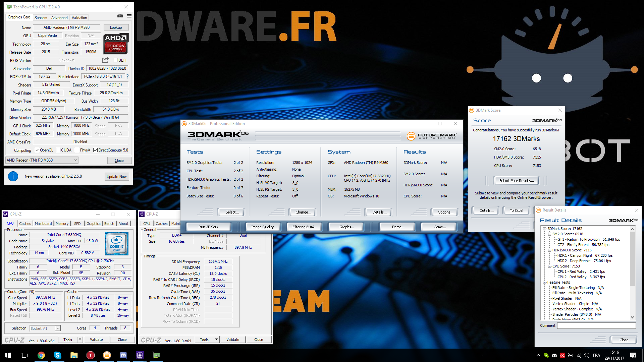
Task: Open Discord from the taskbar
Action: coord(123,355)
